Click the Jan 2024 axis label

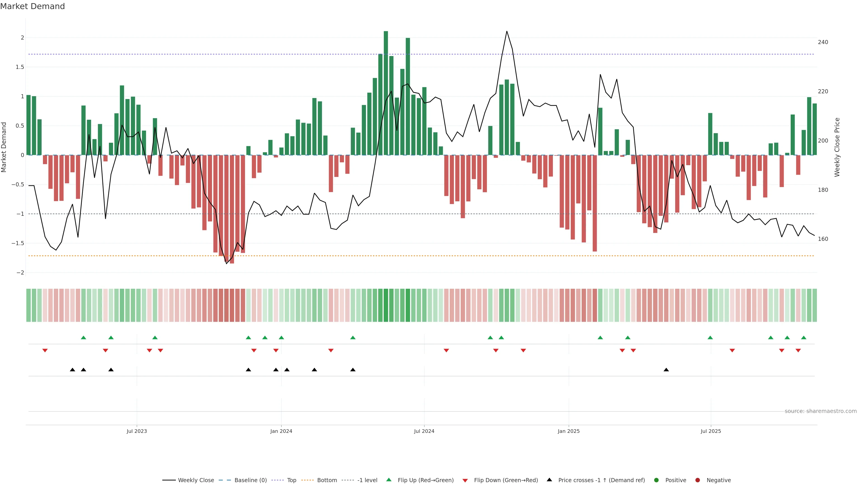pyautogui.click(x=281, y=432)
